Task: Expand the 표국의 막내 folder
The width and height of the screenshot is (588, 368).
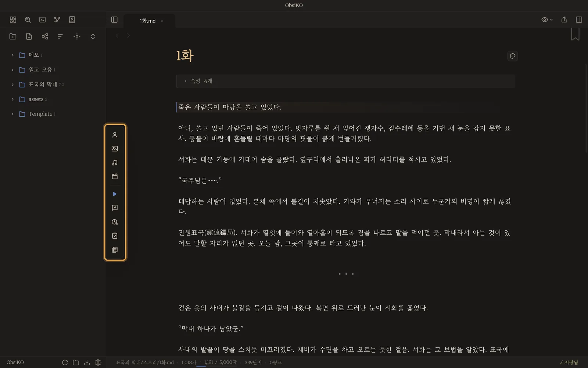Action: 12,85
